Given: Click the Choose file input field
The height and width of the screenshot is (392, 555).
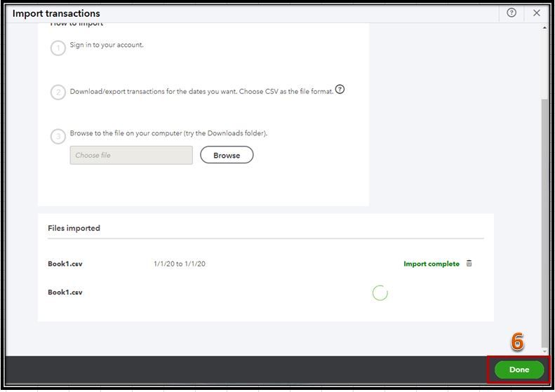Looking at the screenshot, I should tap(131, 155).
